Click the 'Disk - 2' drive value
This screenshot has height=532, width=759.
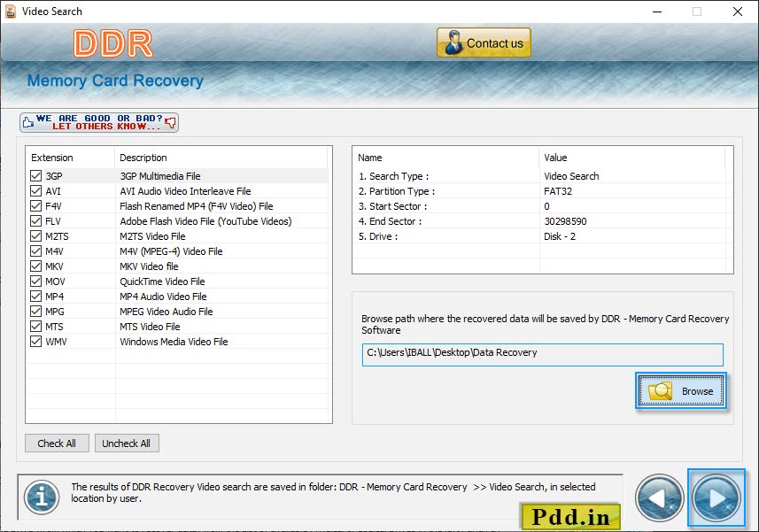[x=560, y=236]
